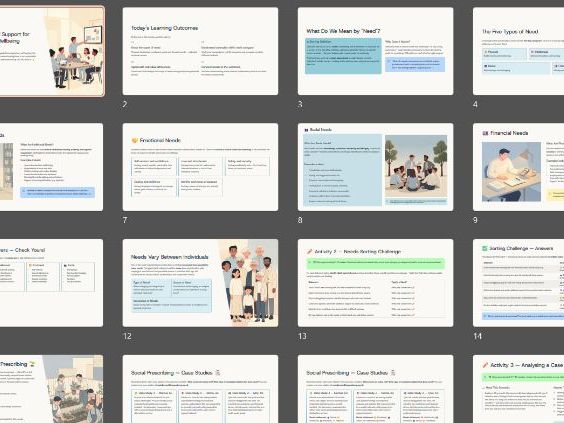Select the Today's Learning Outcomes slide
Viewport: 564px width, 423px height.
point(200,51)
